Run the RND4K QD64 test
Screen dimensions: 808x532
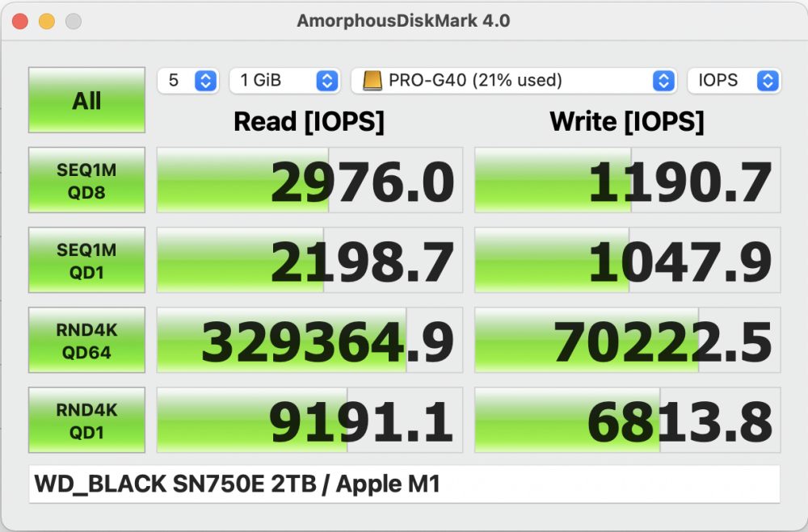tap(86, 340)
